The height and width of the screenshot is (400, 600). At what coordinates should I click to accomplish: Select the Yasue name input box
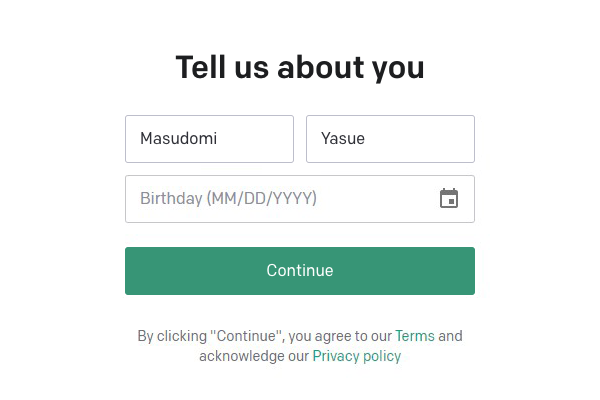pyautogui.click(x=390, y=139)
